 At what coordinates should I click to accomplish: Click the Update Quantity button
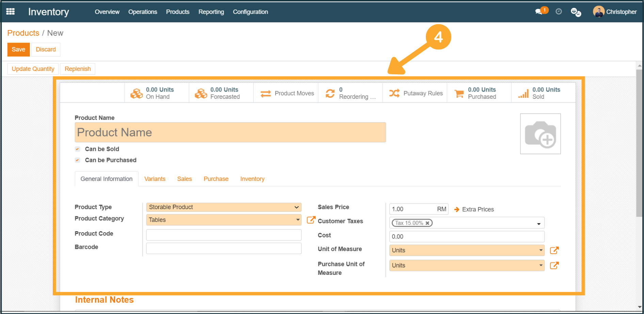(x=33, y=69)
